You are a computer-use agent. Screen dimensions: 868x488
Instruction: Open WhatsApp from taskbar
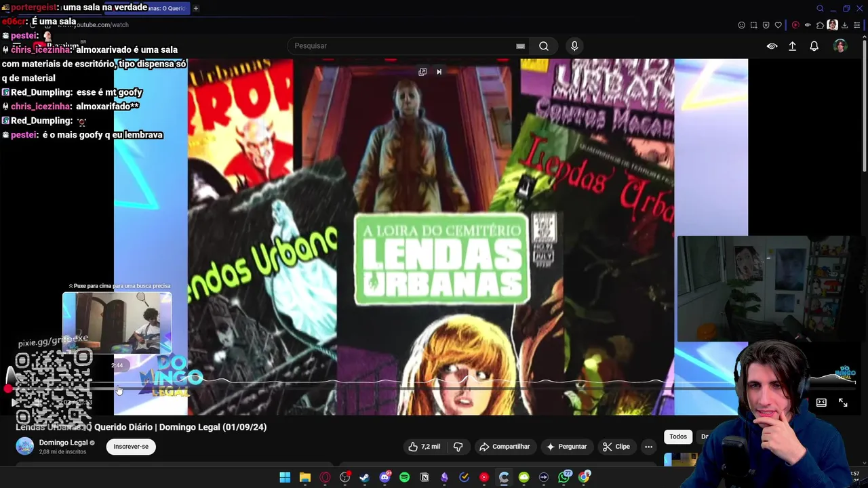click(564, 477)
